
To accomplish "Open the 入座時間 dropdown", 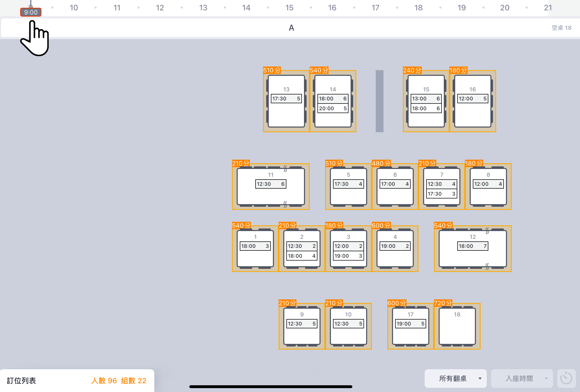I will pos(522,379).
